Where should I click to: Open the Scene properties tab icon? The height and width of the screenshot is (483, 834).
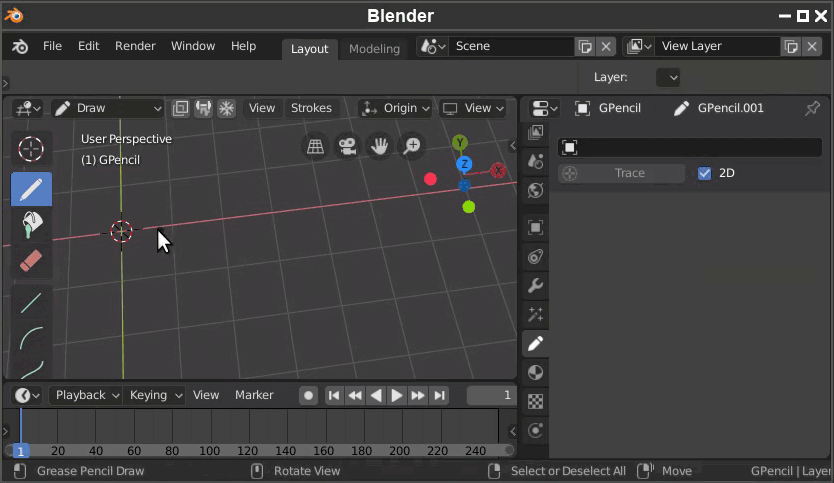pyautogui.click(x=535, y=161)
